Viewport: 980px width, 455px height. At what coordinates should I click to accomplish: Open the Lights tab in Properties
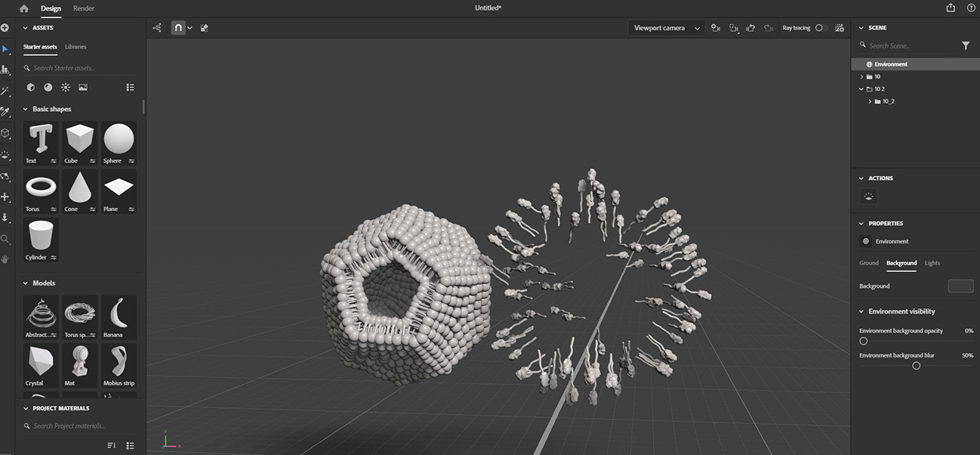(x=932, y=263)
